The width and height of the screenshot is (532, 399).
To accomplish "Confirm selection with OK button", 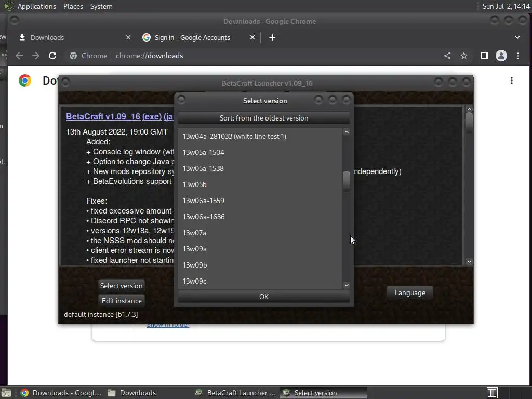I will (x=263, y=297).
